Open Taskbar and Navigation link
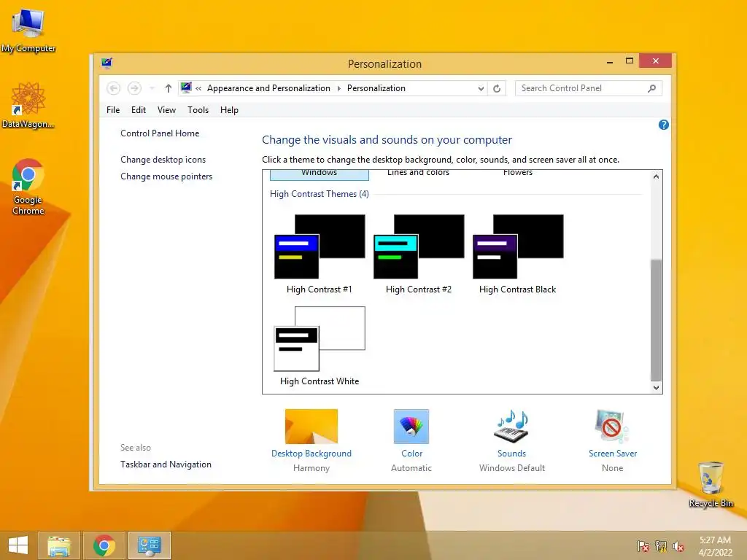Viewport: 747px width, 560px height. pyautogui.click(x=166, y=464)
